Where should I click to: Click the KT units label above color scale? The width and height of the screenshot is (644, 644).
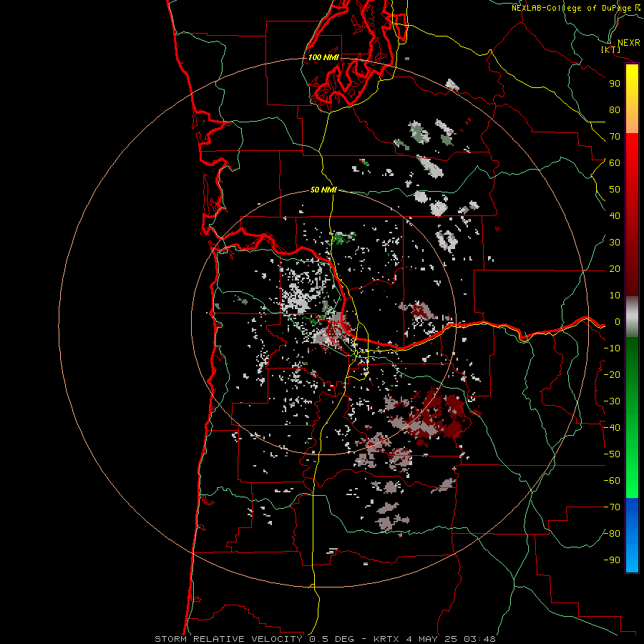611,49
